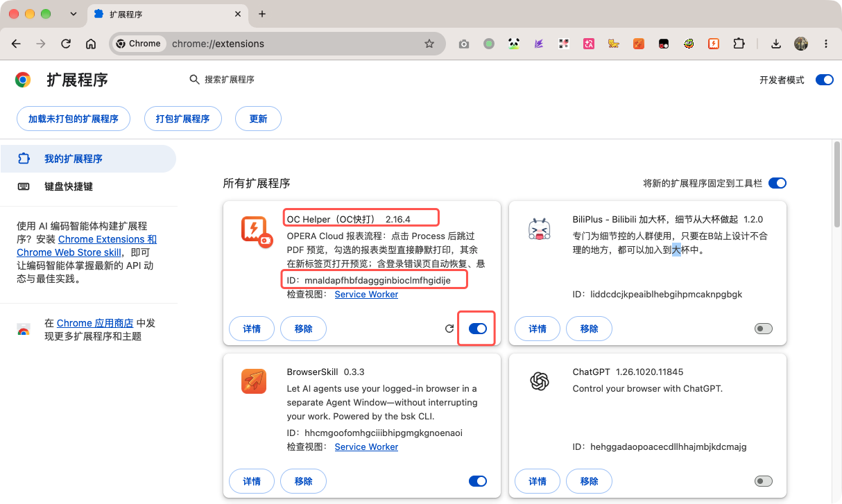Switch to the 扩展程序 browser tab
The width and height of the screenshot is (842, 504).
pos(166,14)
